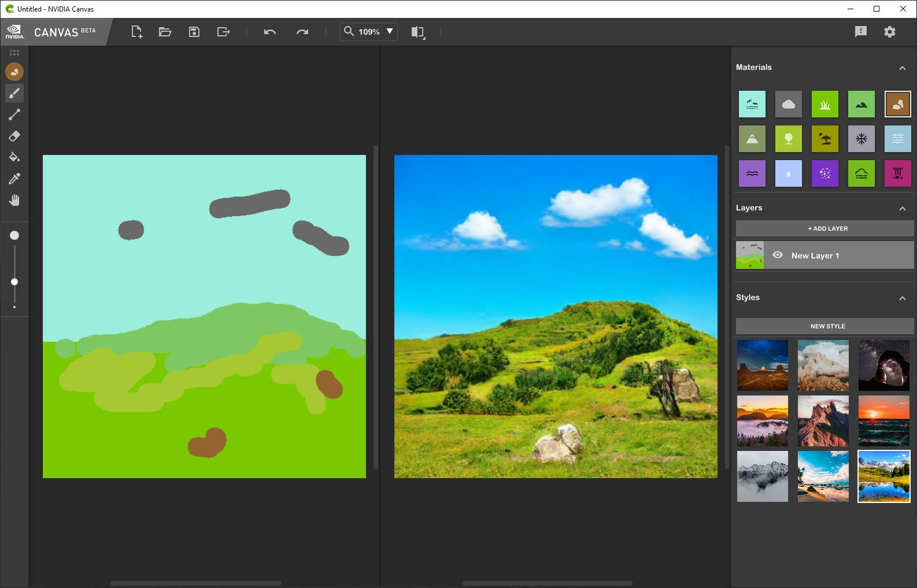The image size is (917, 588).
Task: Select the Line tool
Action: pos(14,114)
